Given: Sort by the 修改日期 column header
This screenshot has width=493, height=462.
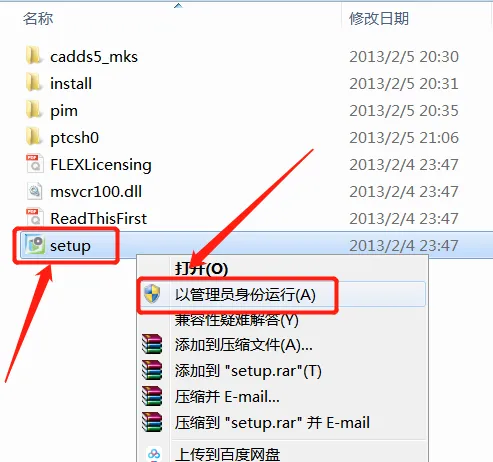Looking at the screenshot, I should (x=379, y=18).
